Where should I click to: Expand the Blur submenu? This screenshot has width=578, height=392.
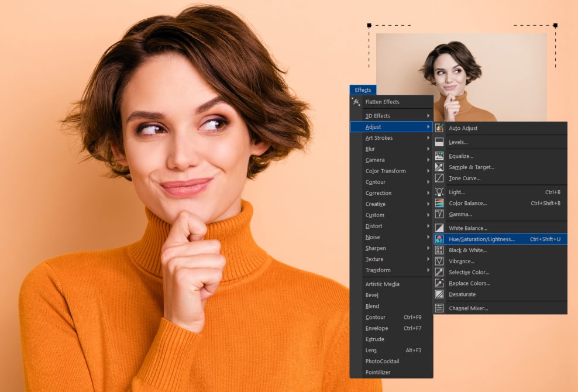pyautogui.click(x=428, y=149)
